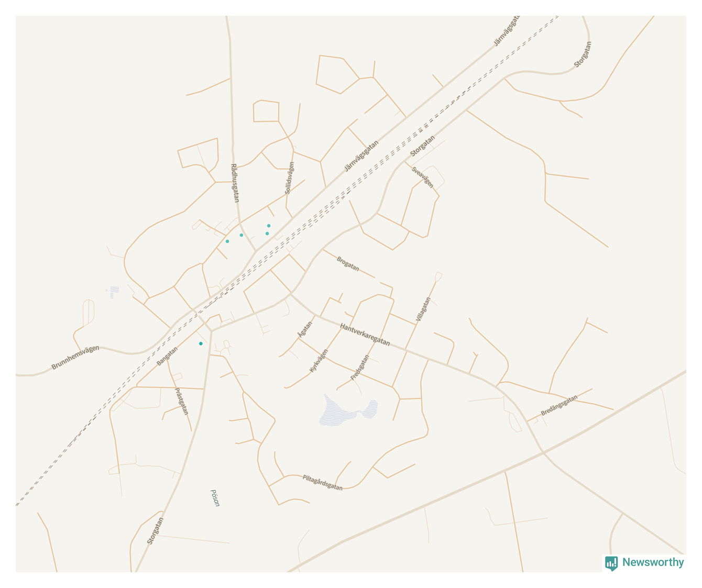Click the Kyrkvägen street label
Screen dimensions: 702x588
point(318,361)
